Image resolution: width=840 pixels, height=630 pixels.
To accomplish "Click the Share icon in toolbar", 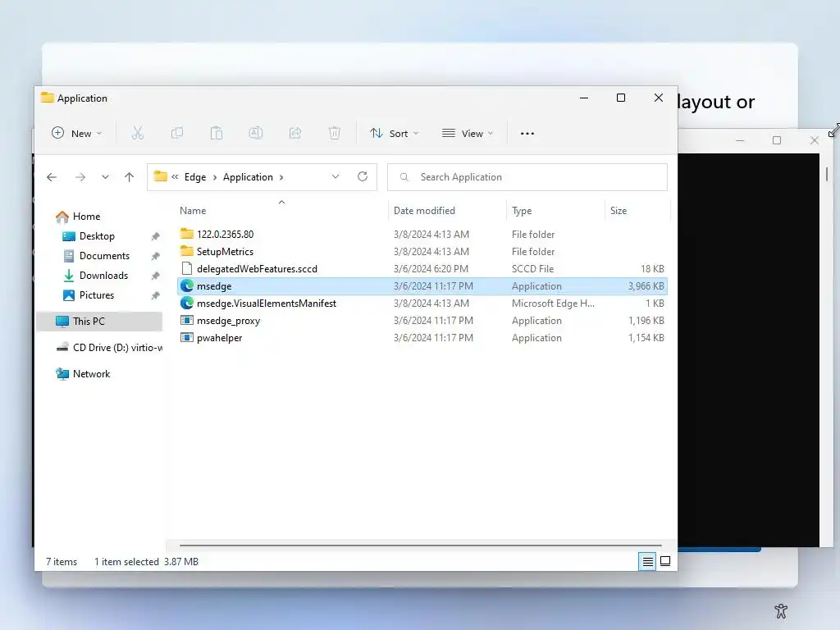I will [x=295, y=134].
